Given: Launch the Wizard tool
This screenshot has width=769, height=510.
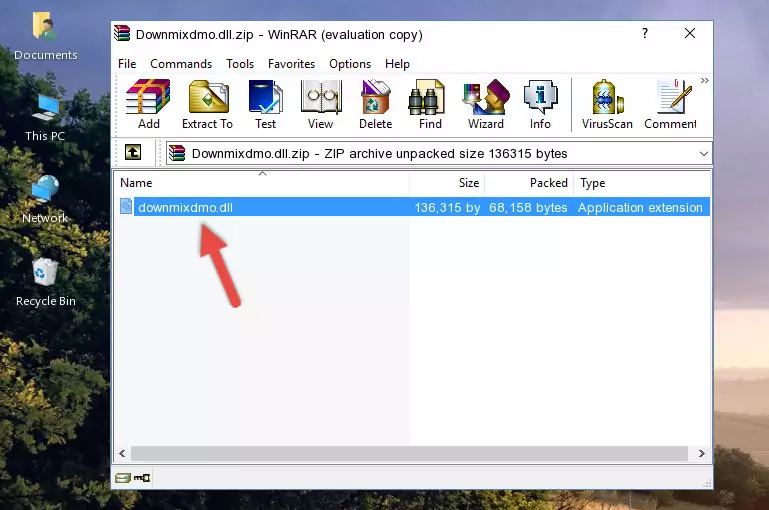Looking at the screenshot, I should pyautogui.click(x=486, y=104).
